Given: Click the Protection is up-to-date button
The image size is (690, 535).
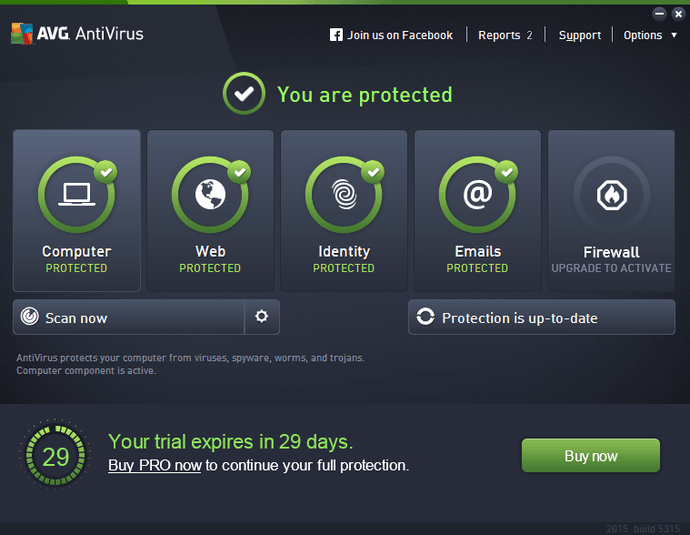Looking at the screenshot, I should [x=542, y=317].
